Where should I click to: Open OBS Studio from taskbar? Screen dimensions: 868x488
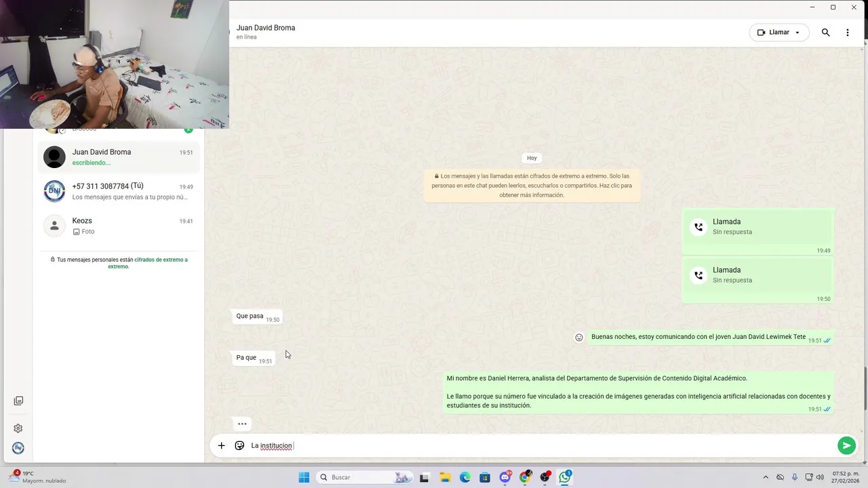click(545, 477)
